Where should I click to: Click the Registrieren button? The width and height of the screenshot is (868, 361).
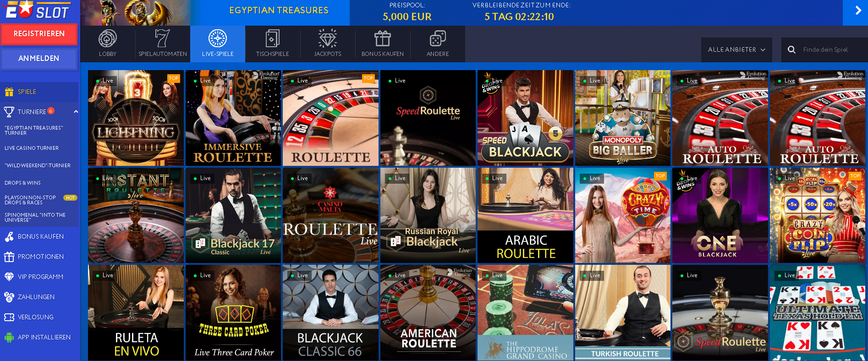pos(39,34)
